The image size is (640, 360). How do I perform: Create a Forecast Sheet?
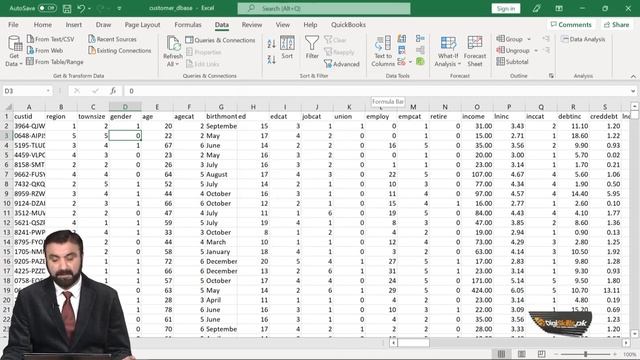point(475,51)
